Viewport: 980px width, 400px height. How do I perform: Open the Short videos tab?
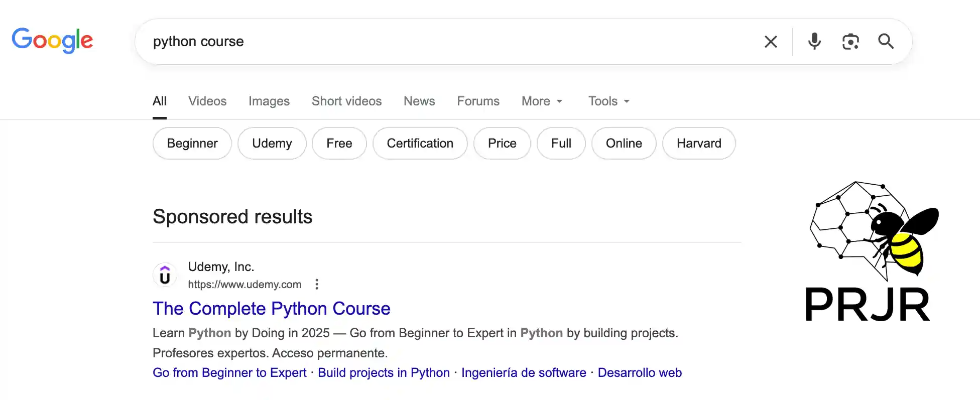pyautogui.click(x=346, y=101)
